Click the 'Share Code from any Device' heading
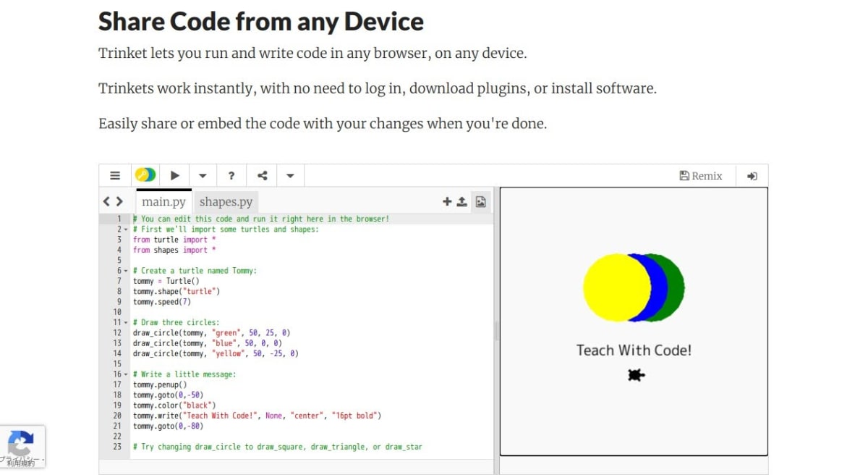This screenshot has height=475, width=868. point(261,22)
